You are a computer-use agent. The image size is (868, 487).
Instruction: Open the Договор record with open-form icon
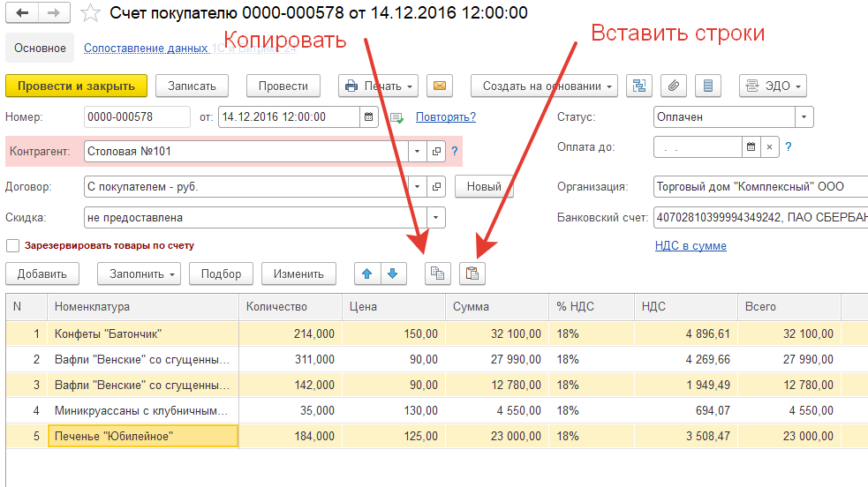pyautogui.click(x=436, y=187)
